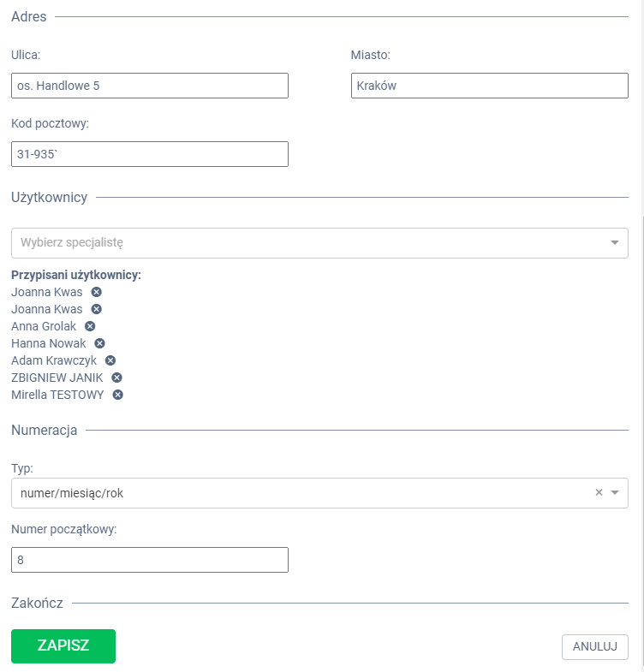
Task: Expand the Typ numbering dropdown arrow
Action: pyautogui.click(x=615, y=493)
